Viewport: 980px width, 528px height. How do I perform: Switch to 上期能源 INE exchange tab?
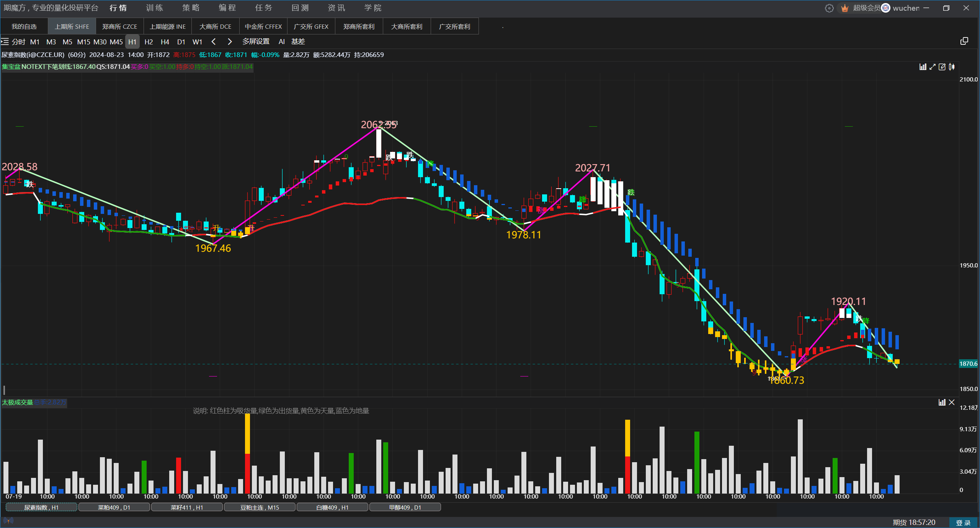point(168,26)
